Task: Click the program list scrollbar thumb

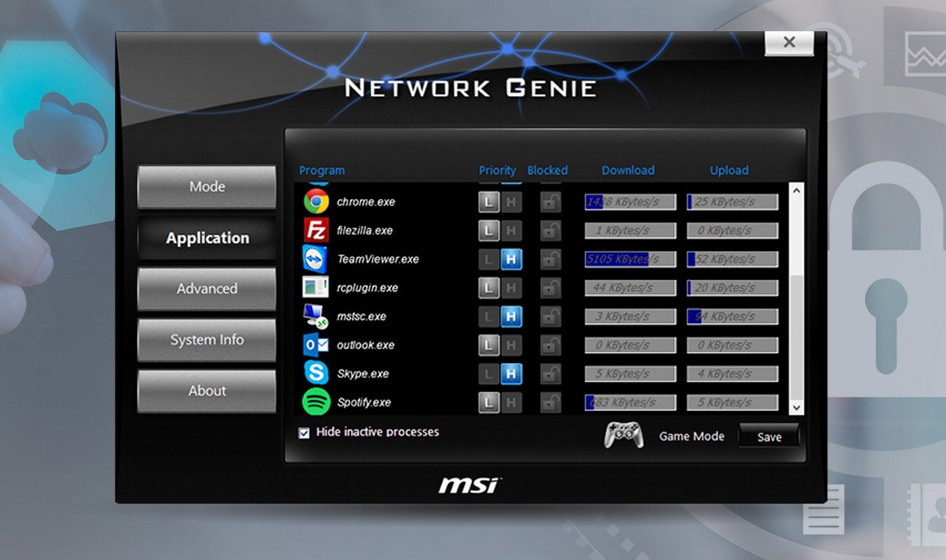Action: pos(796,336)
